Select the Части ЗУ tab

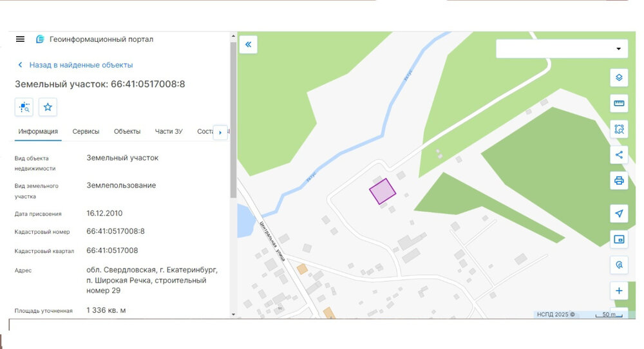169,131
